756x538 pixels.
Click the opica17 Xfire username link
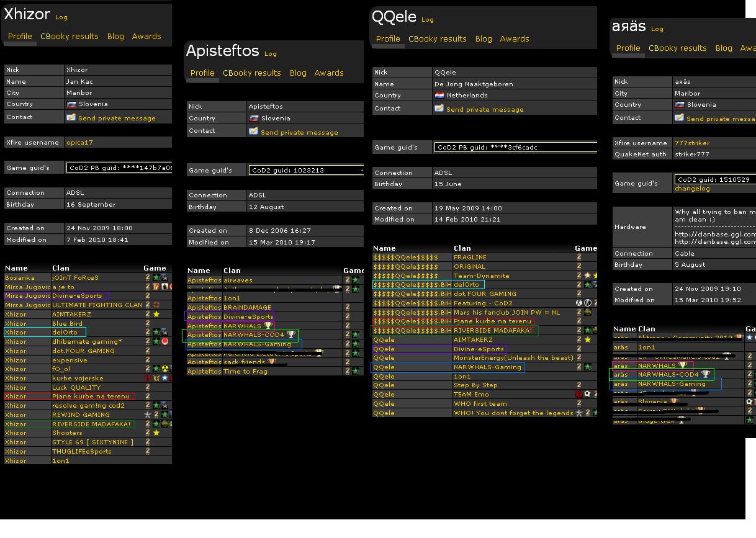79,143
